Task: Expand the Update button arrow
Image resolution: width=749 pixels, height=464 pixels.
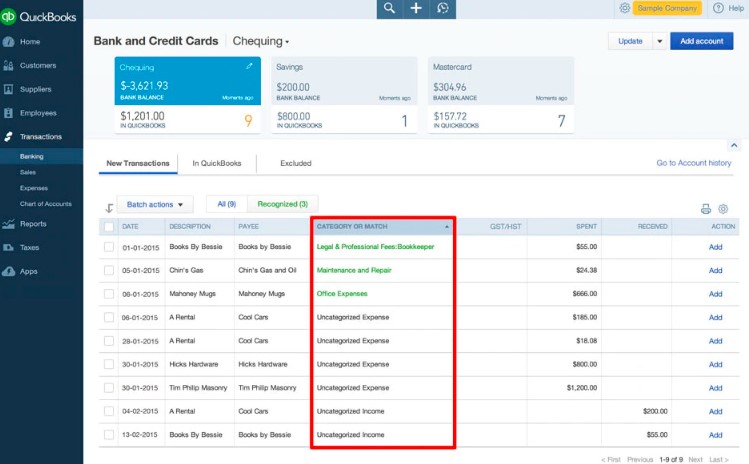Action: click(x=659, y=41)
